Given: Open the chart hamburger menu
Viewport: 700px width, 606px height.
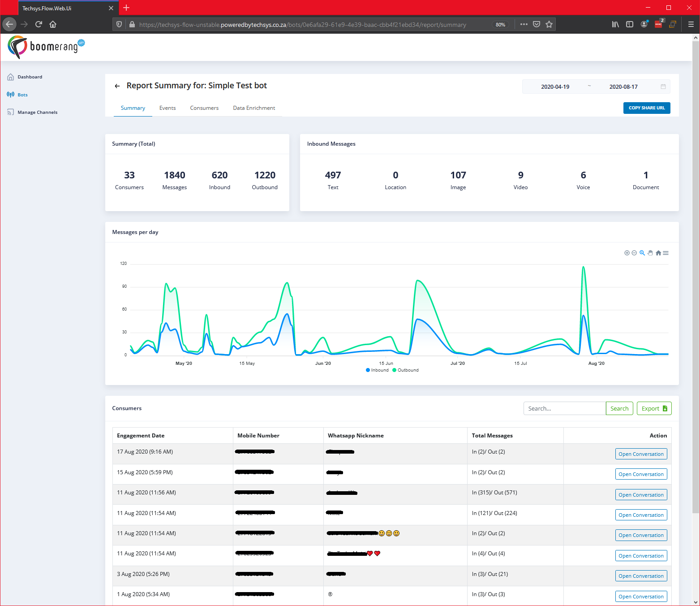Looking at the screenshot, I should click(x=666, y=253).
